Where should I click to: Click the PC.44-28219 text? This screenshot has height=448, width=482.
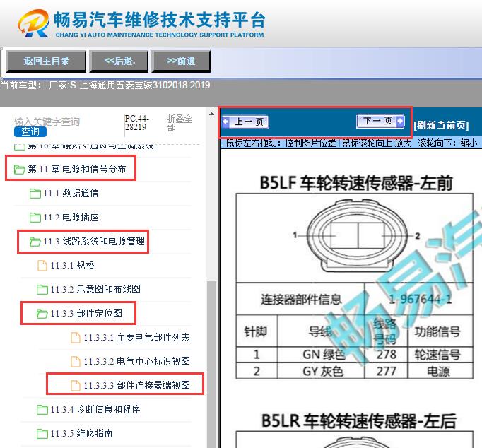click(137, 123)
